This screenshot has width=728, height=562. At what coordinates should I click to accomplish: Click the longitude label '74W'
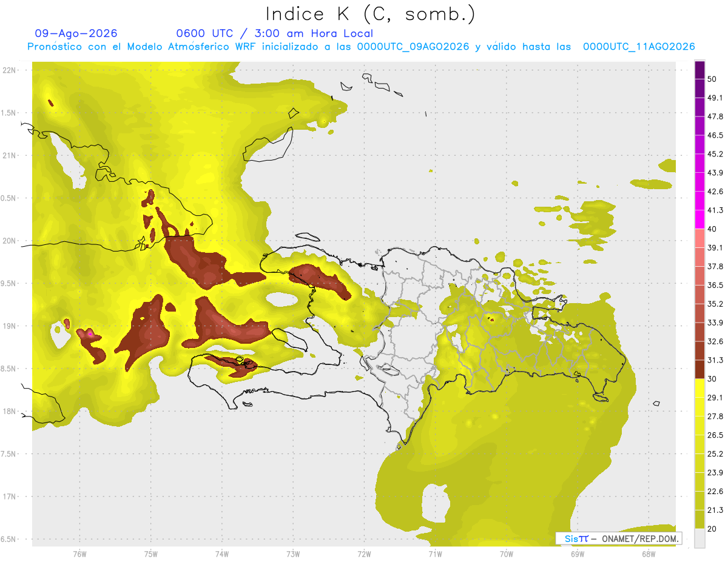pyautogui.click(x=221, y=554)
